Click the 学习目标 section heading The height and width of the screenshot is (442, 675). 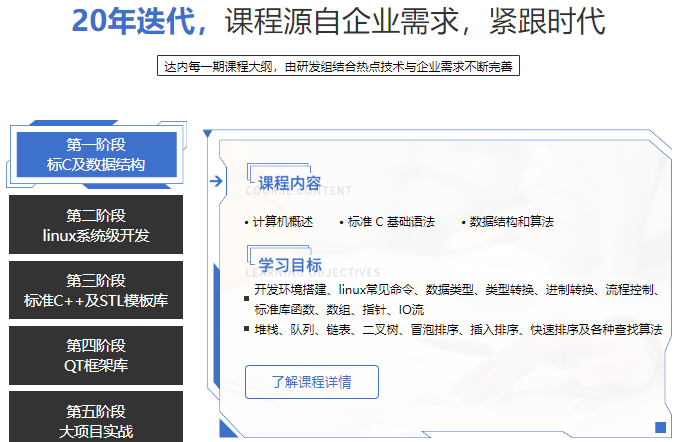coord(290,265)
